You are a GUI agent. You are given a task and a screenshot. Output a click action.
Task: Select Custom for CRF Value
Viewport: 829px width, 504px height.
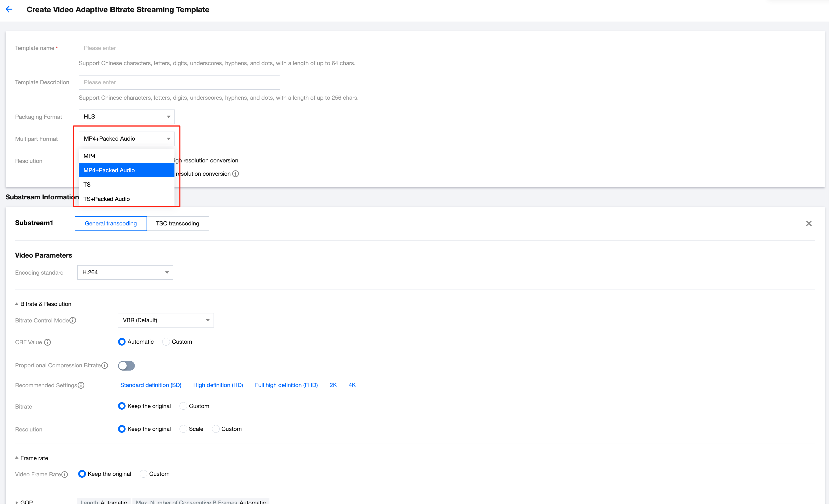tap(166, 342)
